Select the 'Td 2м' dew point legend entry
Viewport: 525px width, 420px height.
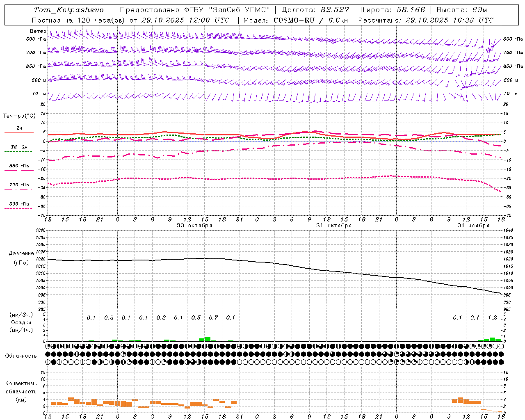point(19,147)
